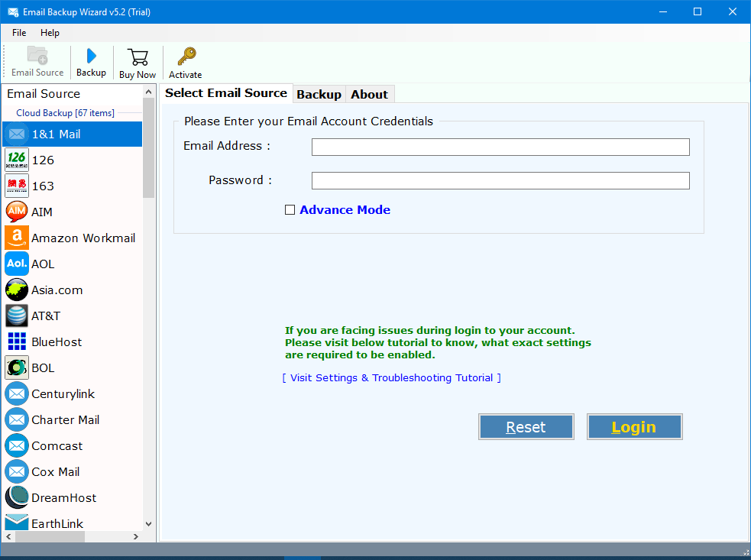Focus the Password input field

(500, 180)
